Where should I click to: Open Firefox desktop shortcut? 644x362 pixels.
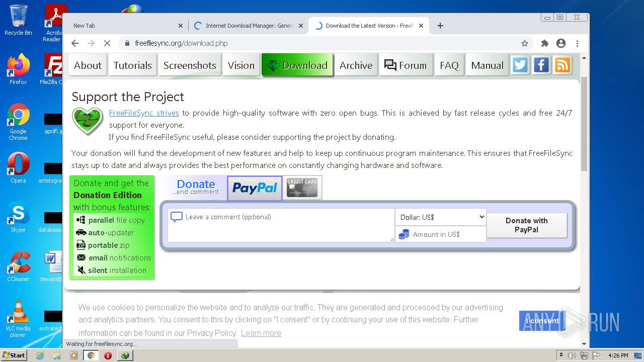(x=18, y=69)
